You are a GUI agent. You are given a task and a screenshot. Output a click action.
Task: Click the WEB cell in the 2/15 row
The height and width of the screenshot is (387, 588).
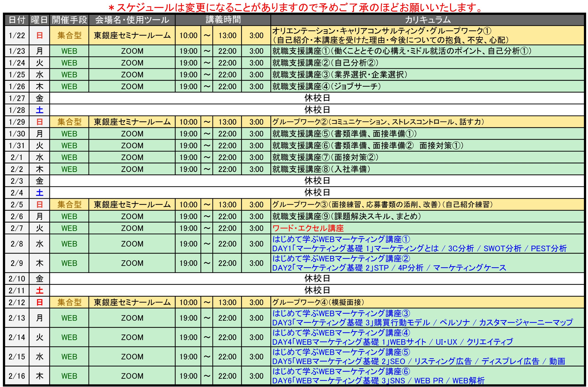(69, 356)
